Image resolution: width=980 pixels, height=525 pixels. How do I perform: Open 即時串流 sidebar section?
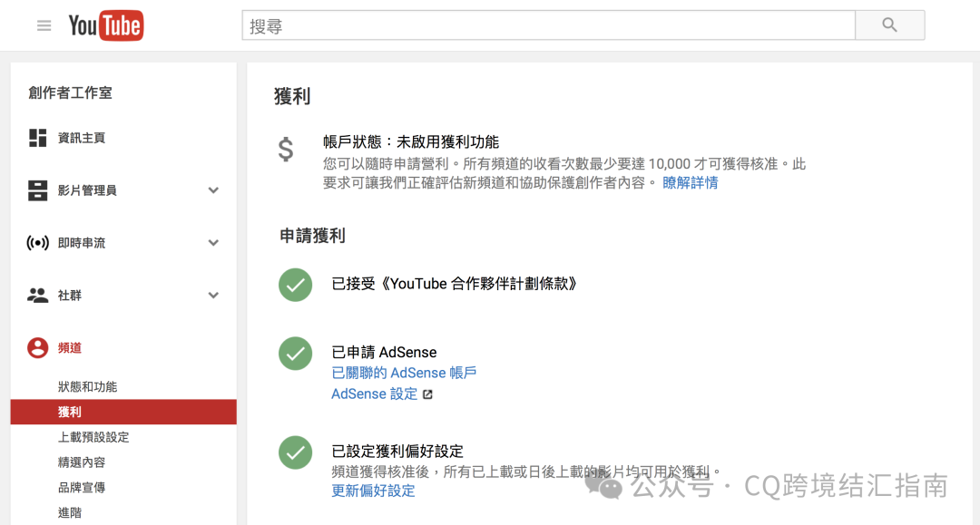[82, 243]
